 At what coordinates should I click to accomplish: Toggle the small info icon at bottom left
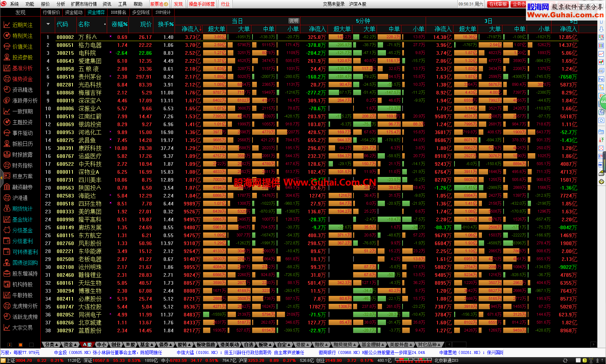(x=10, y=345)
